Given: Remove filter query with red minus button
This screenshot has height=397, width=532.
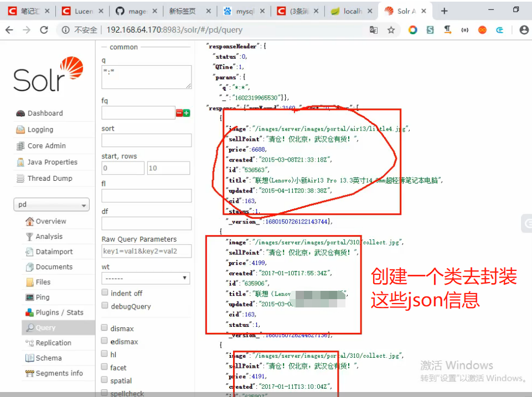Looking at the screenshot, I should (x=179, y=113).
